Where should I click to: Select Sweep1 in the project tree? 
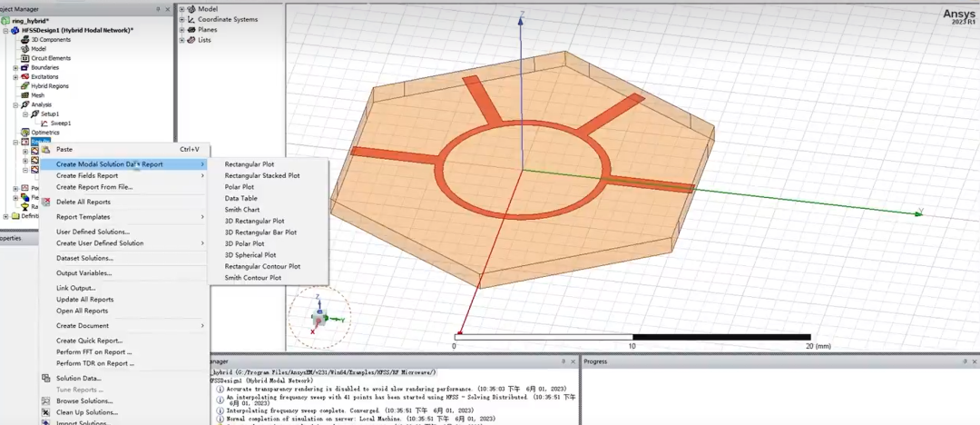tap(60, 123)
